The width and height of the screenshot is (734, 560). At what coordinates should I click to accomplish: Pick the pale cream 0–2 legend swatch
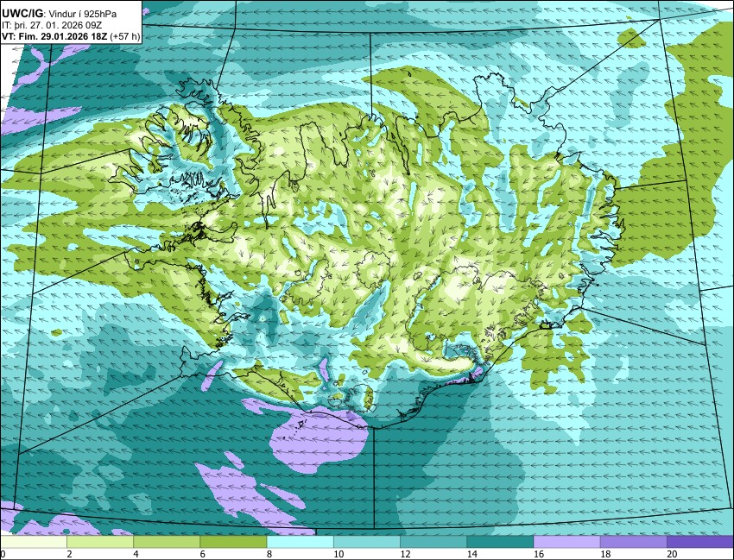[34, 542]
